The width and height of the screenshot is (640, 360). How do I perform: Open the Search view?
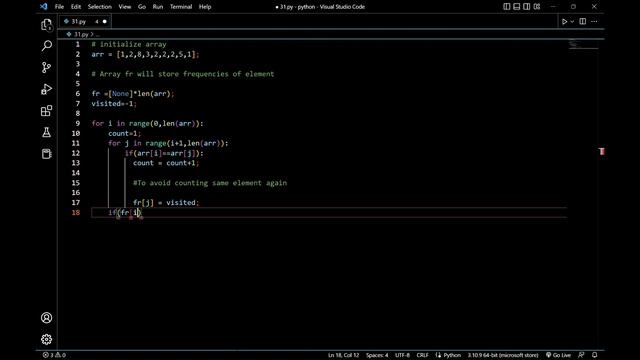coord(47,45)
